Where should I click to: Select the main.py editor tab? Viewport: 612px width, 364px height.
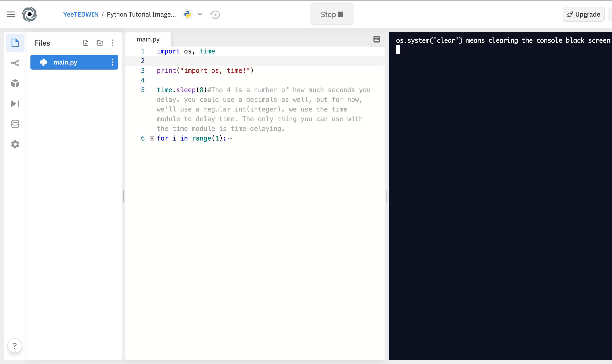pos(148,39)
